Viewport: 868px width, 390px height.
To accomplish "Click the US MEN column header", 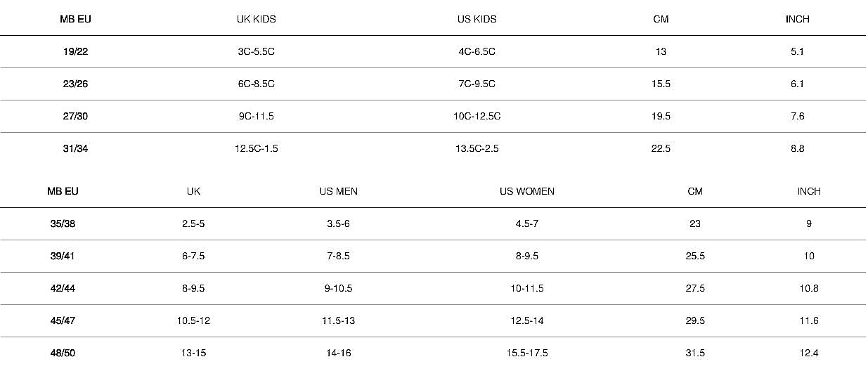I will 338,191.
